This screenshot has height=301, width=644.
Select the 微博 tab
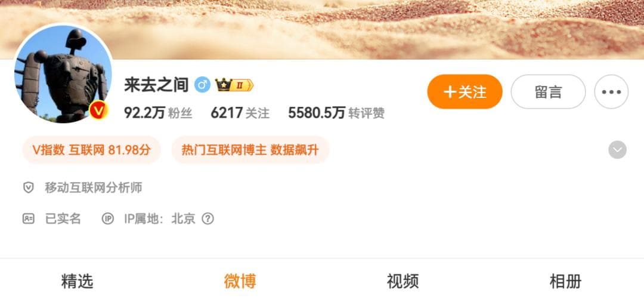pos(240,282)
